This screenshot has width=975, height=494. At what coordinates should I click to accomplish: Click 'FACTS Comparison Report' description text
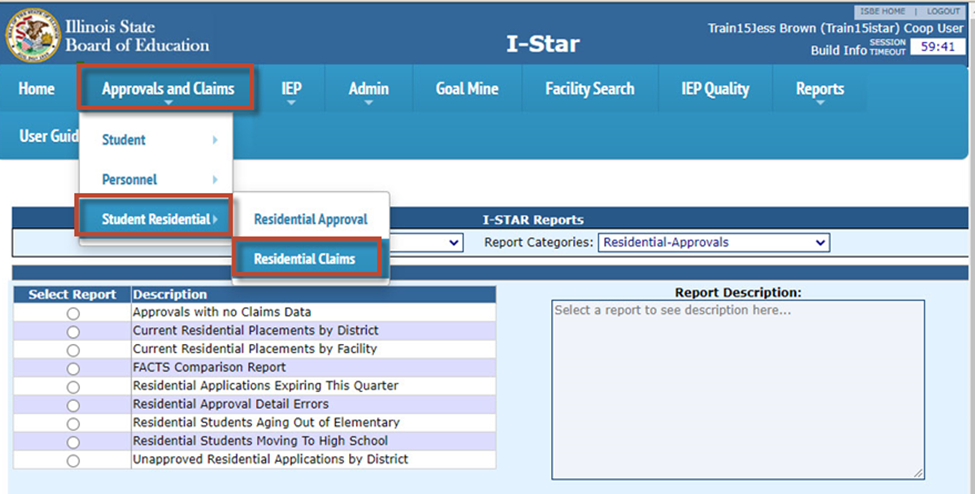[210, 367]
